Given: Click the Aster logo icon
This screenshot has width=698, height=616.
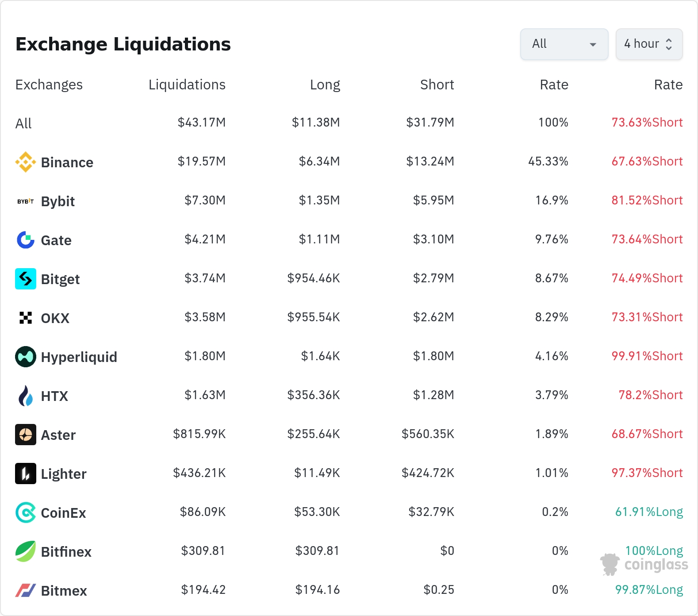Looking at the screenshot, I should point(26,435).
